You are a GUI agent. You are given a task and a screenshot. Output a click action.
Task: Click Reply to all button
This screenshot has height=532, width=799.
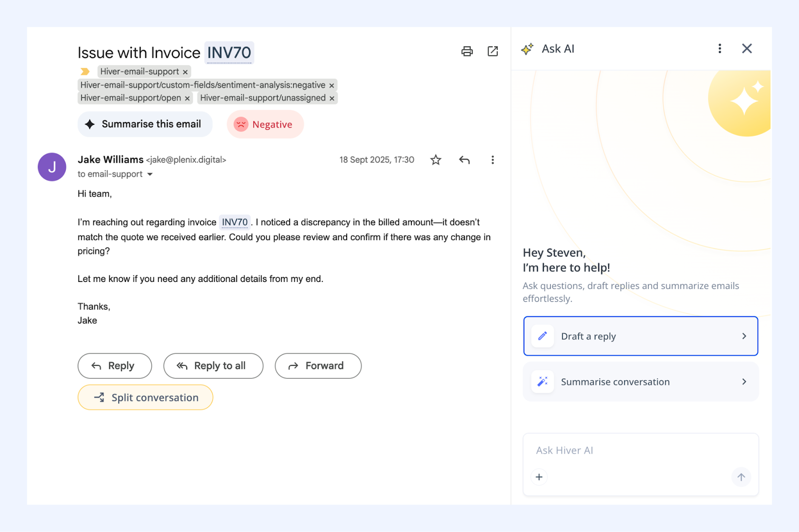click(213, 366)
